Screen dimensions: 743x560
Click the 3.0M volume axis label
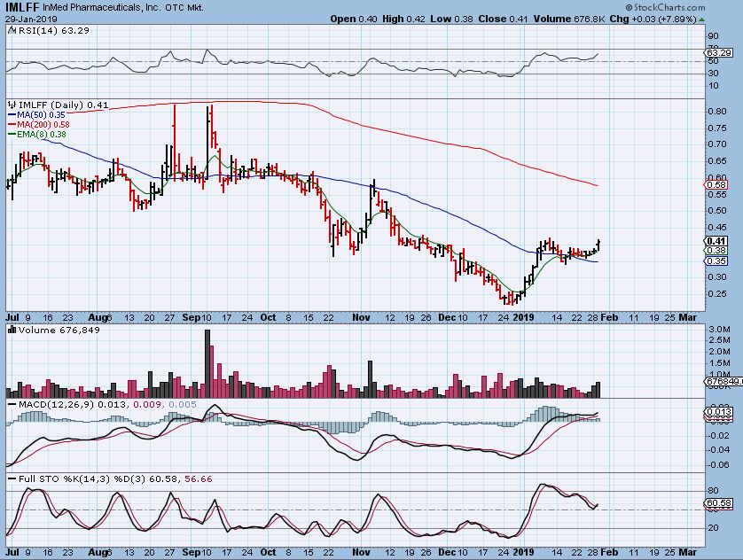(719, 330)
